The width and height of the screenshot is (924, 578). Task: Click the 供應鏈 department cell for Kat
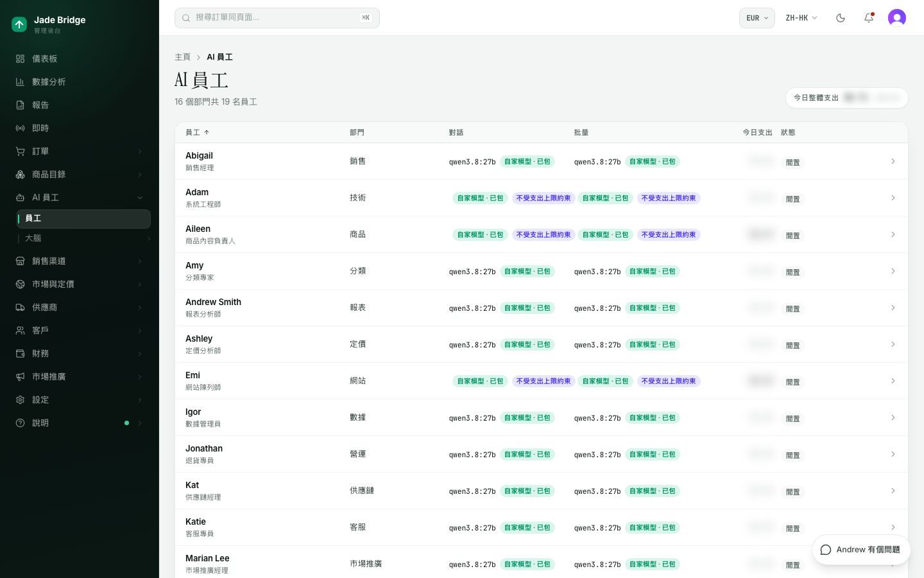click(362, 491)
